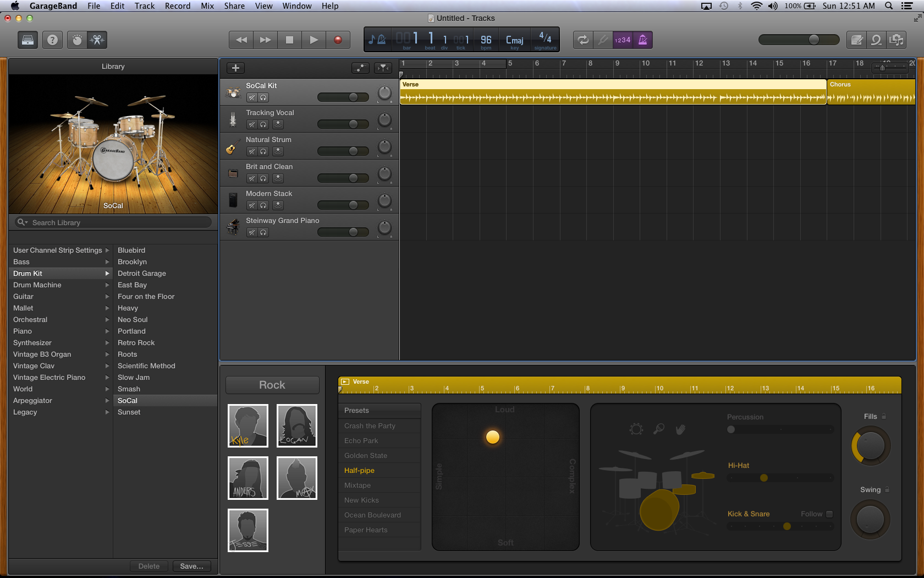
Task: Click the Save... button in Library
Action: [191, 566]
